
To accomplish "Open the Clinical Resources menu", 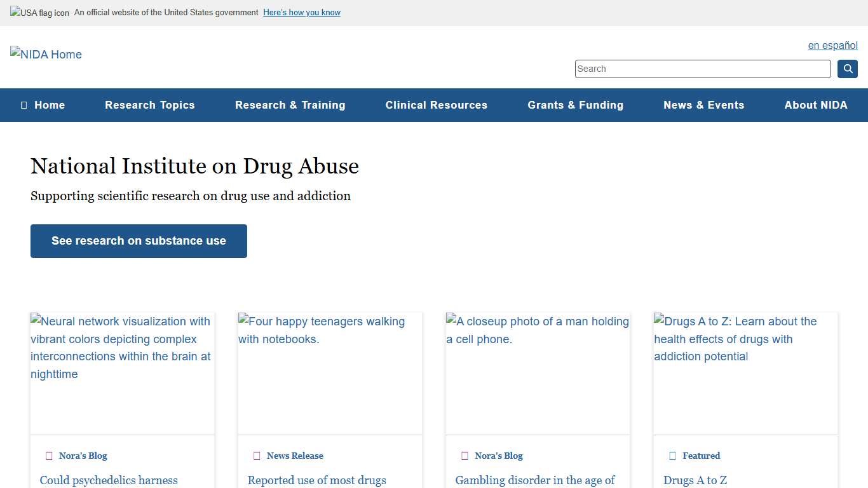I will point(436,105).
